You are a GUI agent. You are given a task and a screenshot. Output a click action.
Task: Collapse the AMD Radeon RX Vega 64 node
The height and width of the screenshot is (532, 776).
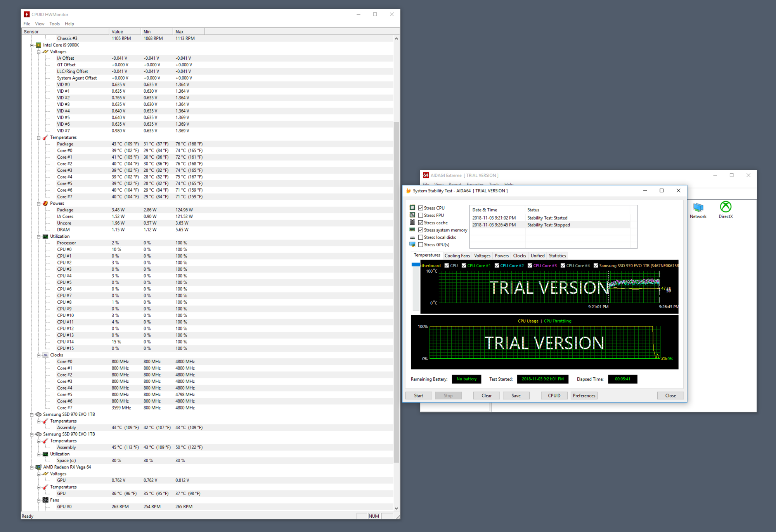(32, 467)
